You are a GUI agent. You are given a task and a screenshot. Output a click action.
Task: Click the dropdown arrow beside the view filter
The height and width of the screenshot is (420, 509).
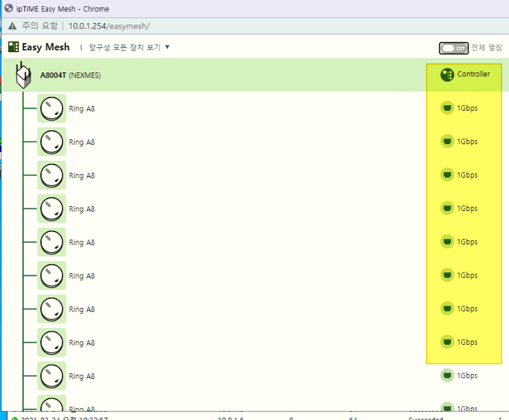coord(167,47)
